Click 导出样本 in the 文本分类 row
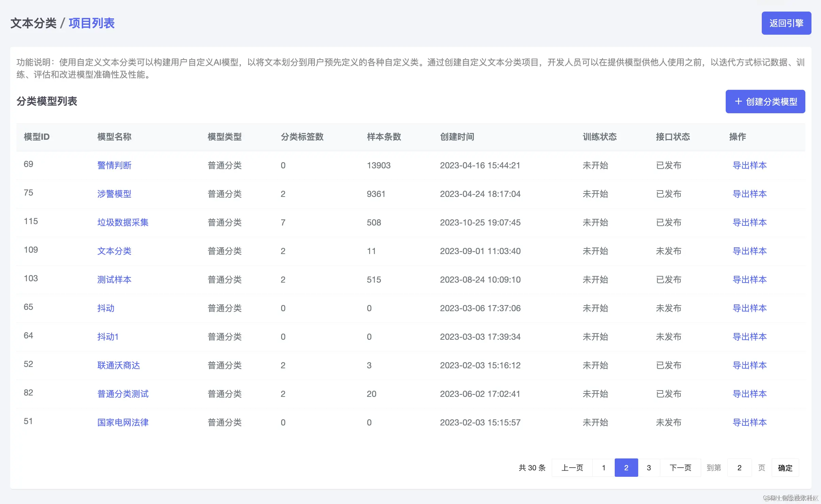821x504 pixels. pyautogui.click(x=749, y=251)
